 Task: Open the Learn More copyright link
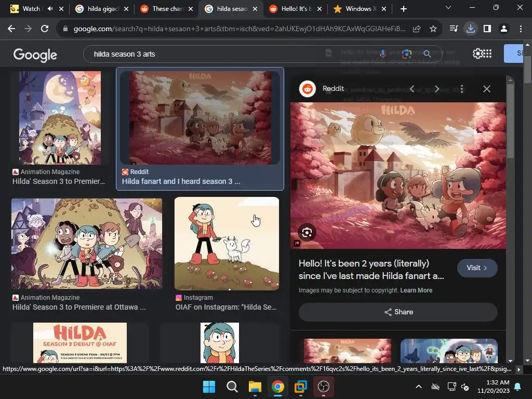point(416,290)
